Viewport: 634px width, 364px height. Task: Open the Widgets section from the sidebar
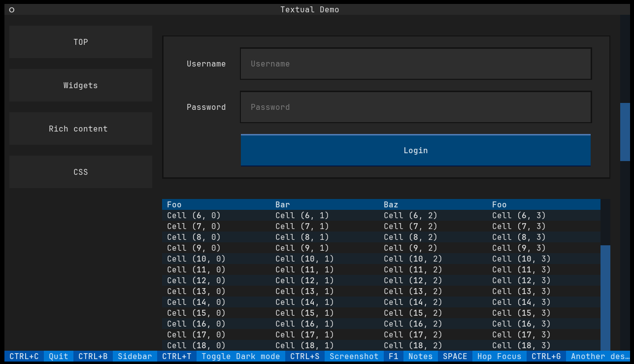(x=81, y=85)
